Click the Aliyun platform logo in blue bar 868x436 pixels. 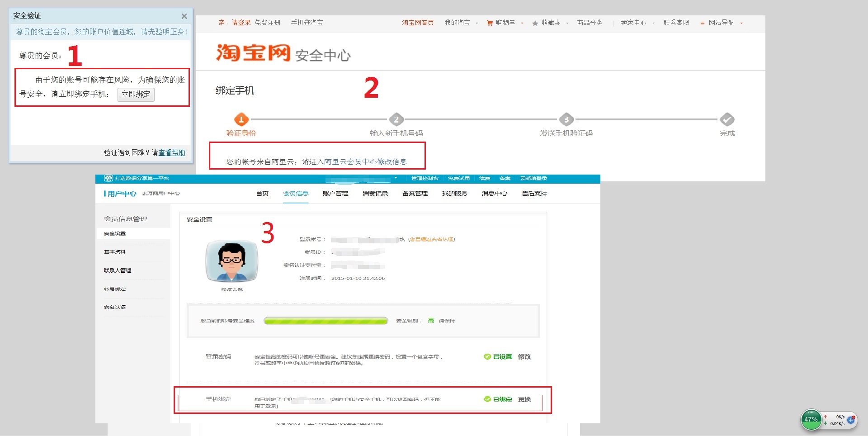108,178
